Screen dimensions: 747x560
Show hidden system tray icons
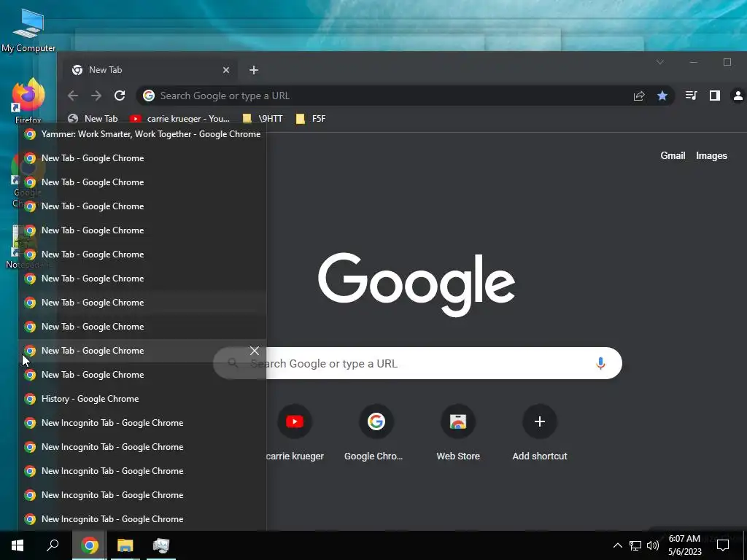click(x=617, y=545)
